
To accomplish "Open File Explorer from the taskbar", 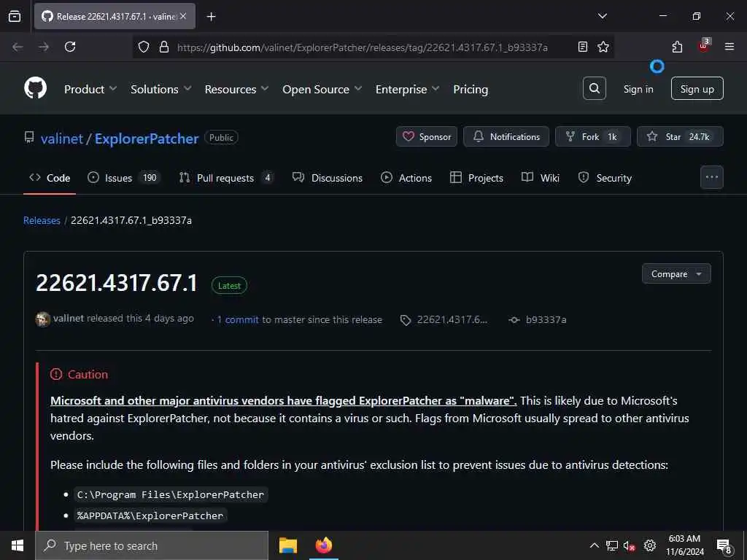I will click(287, 545).
